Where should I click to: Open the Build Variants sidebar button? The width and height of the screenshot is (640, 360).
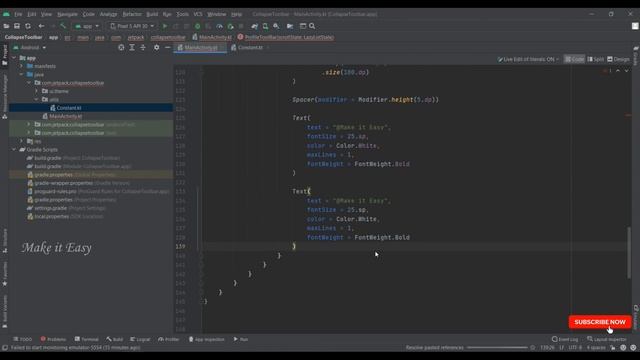pos(4,311)
